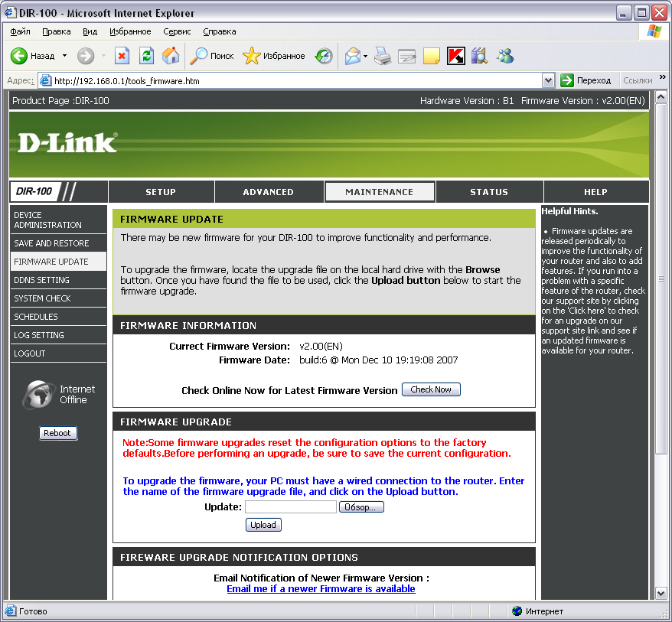Click the Интернет zone globe in status bar
The image size is (672, 622).
[517, 611]
